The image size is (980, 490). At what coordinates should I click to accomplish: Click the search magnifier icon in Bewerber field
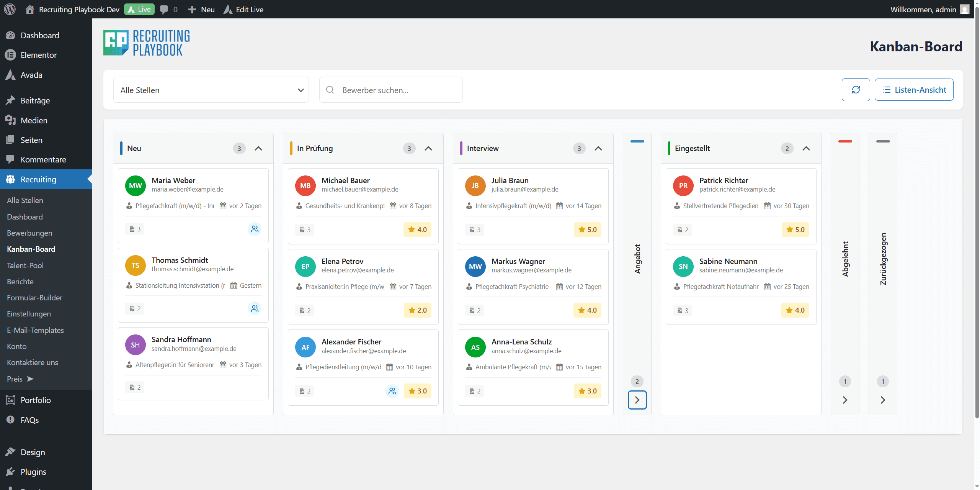tap(330, 90)
